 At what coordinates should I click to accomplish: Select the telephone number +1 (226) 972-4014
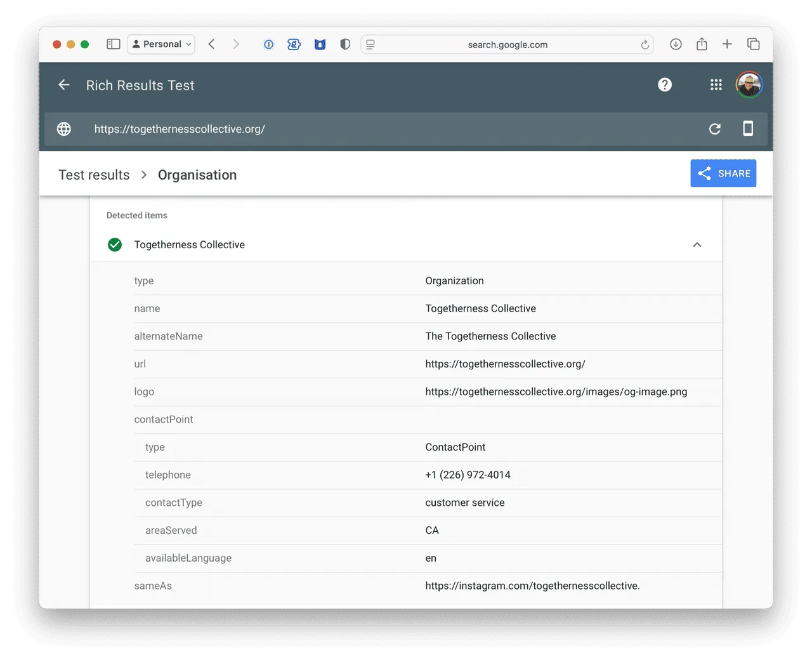pyautogui.click(x=468, y=475)
